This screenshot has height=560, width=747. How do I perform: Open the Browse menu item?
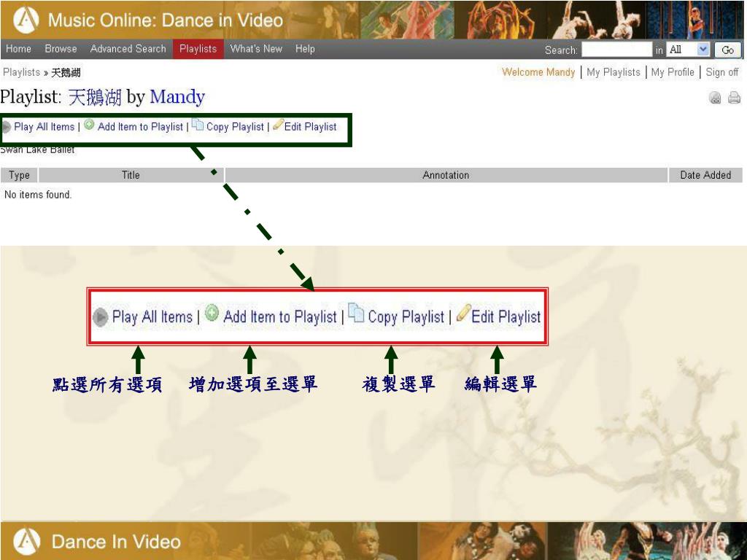pyautogui.click(x=61, y=49)
